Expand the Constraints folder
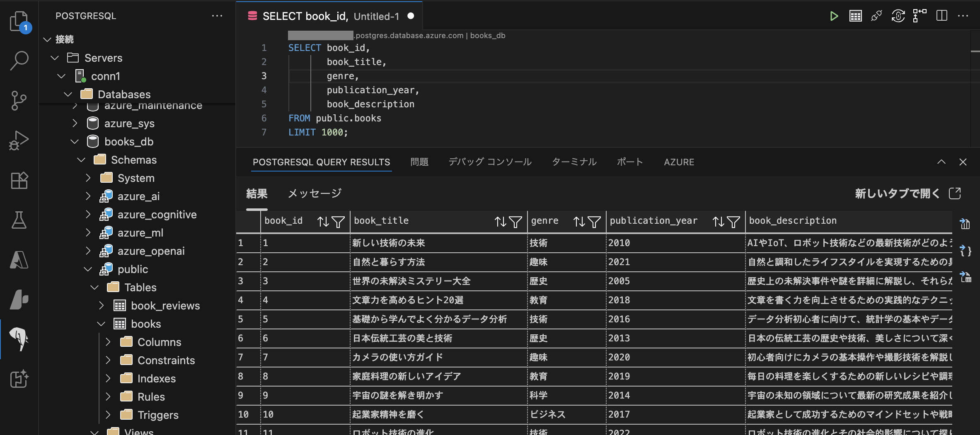Screen dimensions: 980x435 [x=108, y=360]
